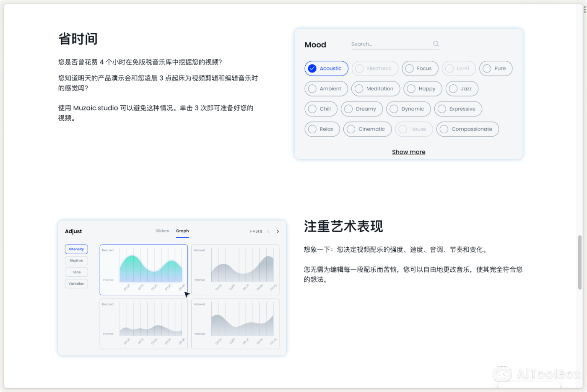Select the top-right graph thumbnail
This screenshot has width=587, height=392.
(235, 270)
